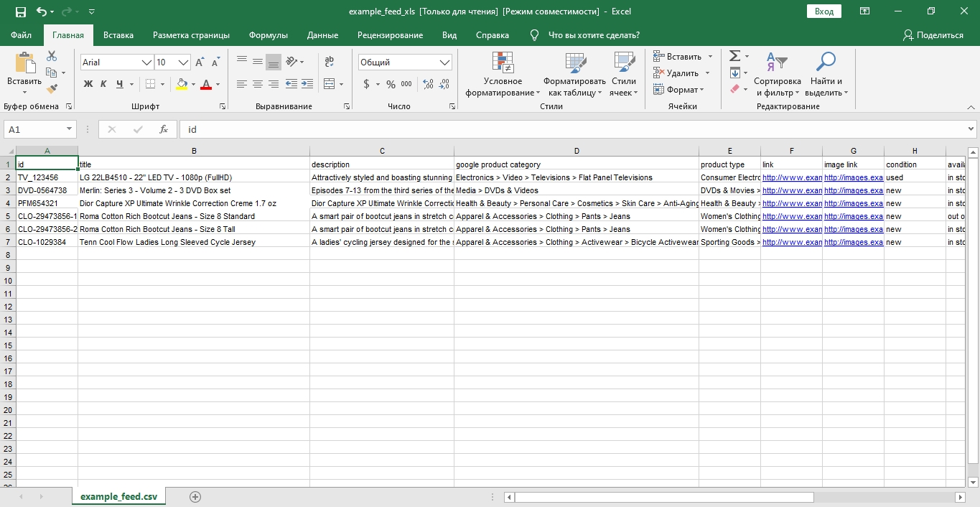Toggle bold formatting Ж
The height and width of the screenshot is (507, 980).
[88, 84]
